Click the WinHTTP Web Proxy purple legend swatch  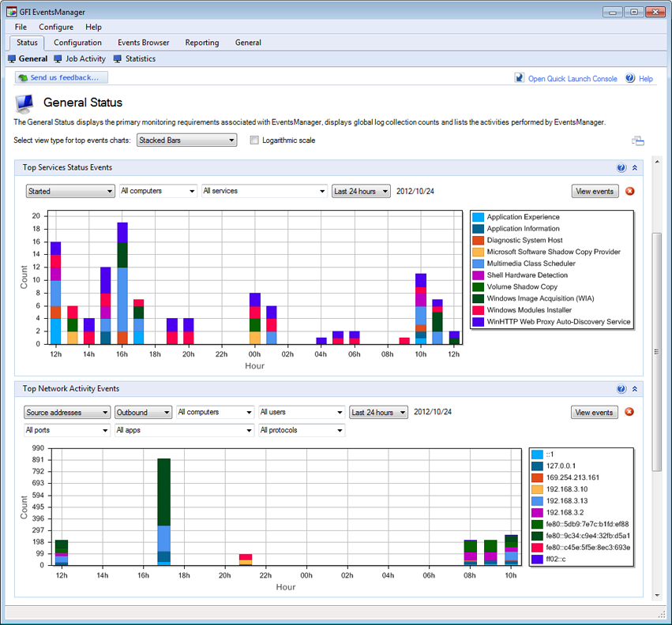tap(479, 322)
